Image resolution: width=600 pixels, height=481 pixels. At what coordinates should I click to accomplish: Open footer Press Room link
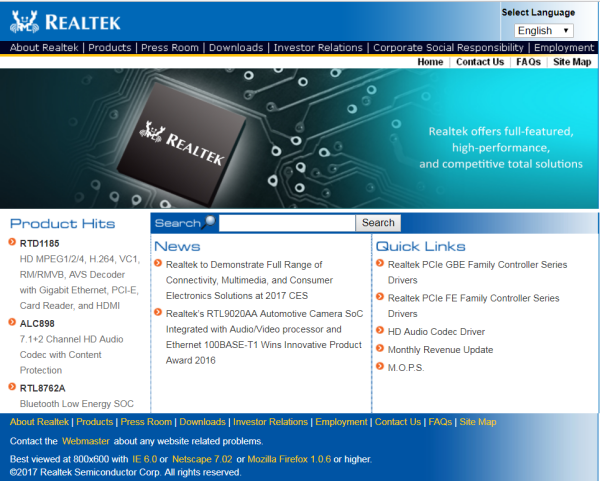[x=146, y=422]
